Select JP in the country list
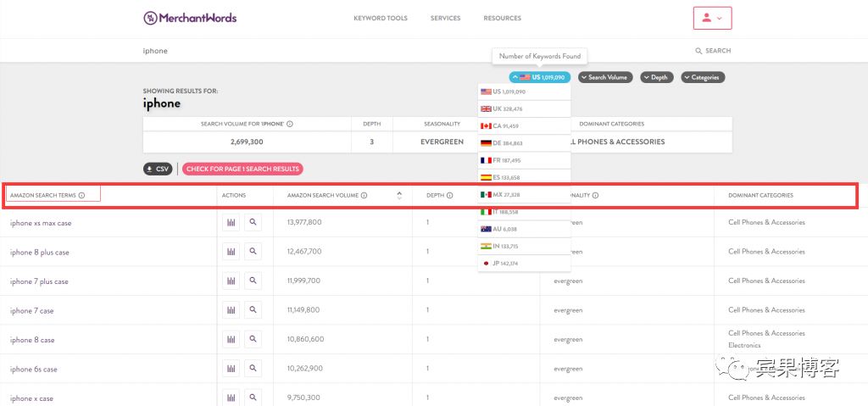 (524, 263)
